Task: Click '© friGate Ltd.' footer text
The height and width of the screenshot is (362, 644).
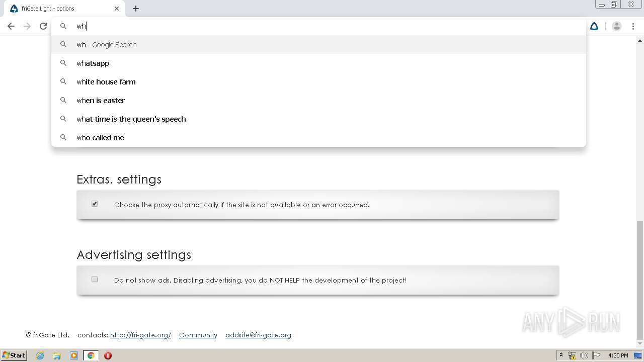Action: tap(48, 335)
